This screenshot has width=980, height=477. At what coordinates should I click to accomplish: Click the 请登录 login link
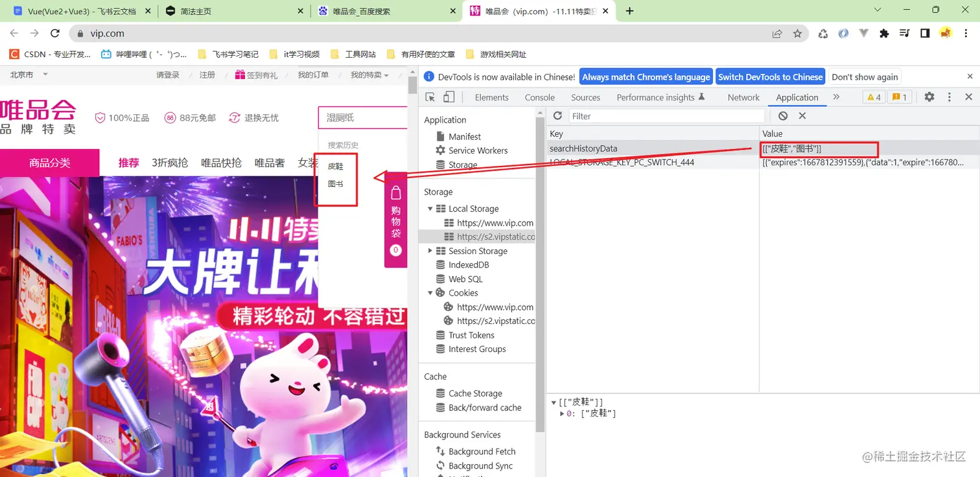click(168, 75)
